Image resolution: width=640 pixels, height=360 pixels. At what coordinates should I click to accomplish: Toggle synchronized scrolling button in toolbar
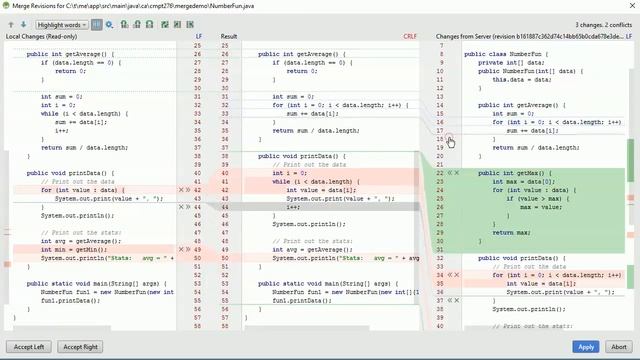tap(96, 25)
